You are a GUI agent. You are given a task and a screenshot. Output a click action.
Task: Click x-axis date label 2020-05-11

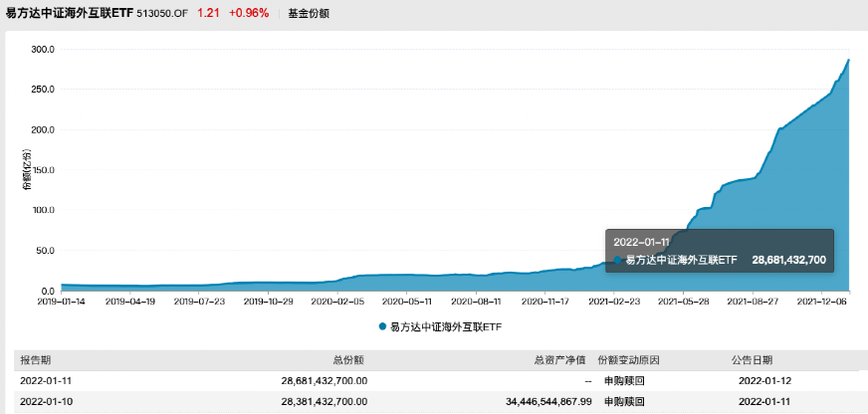[x=407, y=303]
